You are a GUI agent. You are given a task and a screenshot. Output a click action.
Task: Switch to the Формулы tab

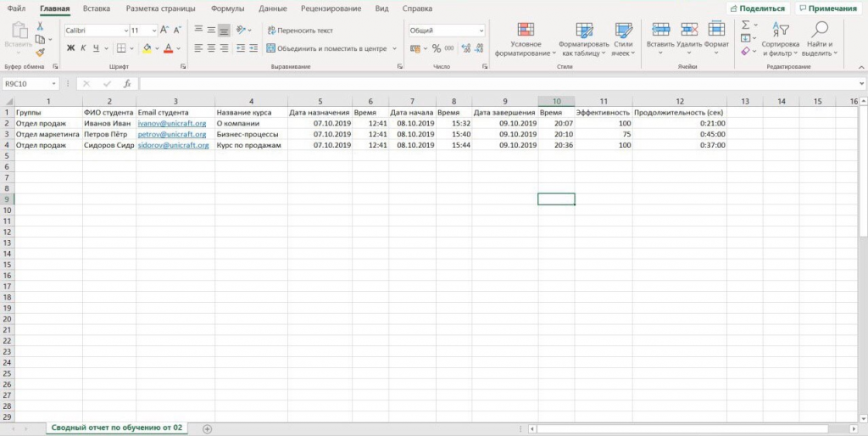tap(227, 8)
